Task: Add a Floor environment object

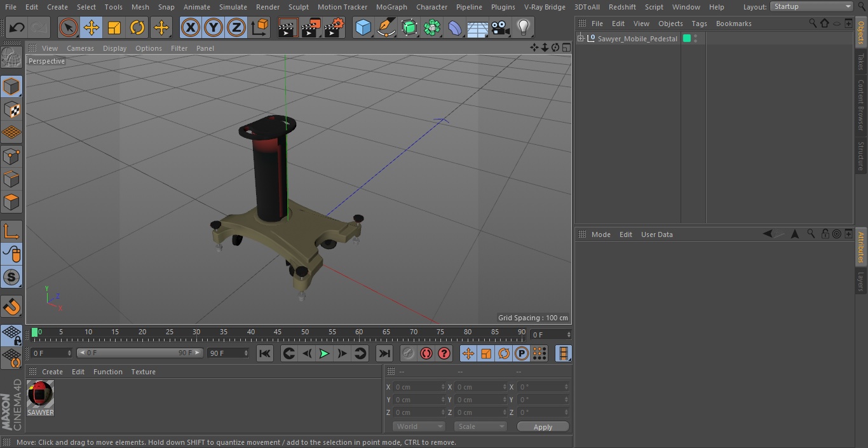Action: click(x=478, y=27)
